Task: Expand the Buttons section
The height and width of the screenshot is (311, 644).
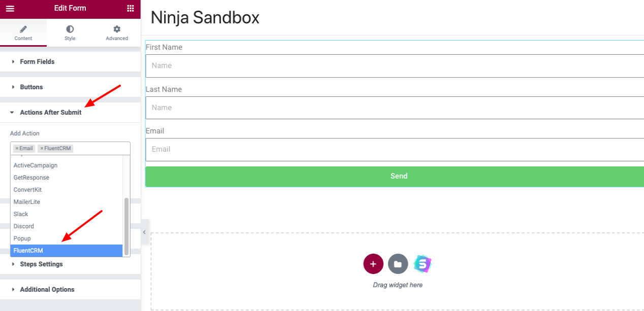Action: pos(32,87)
